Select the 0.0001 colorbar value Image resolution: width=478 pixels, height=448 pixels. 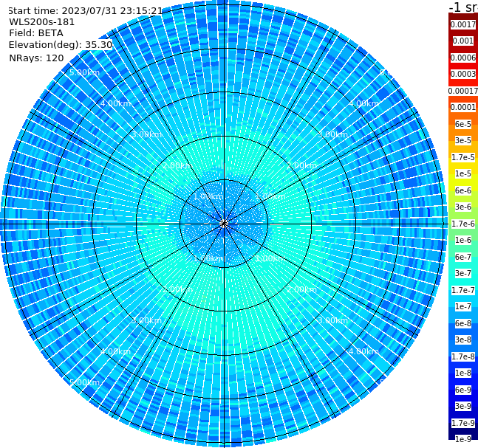[463, 107]
